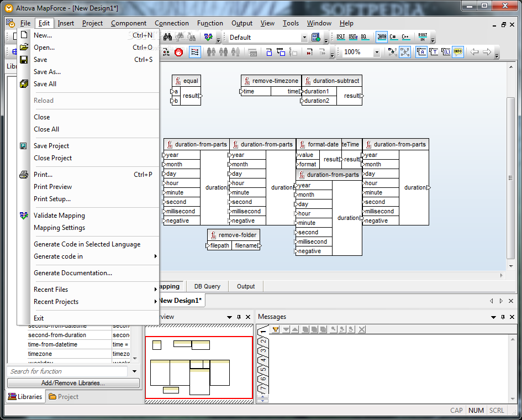
Task: Toggle the yellow INFO tips icon
Action: click(x=458, y=52)
